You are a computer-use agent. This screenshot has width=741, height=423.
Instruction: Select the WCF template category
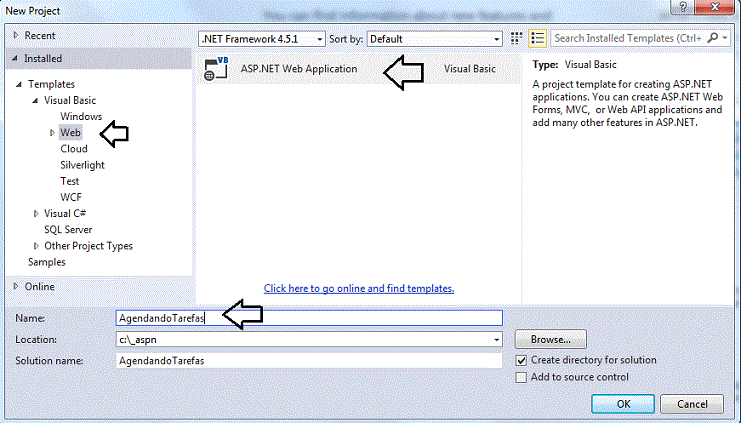71,197
